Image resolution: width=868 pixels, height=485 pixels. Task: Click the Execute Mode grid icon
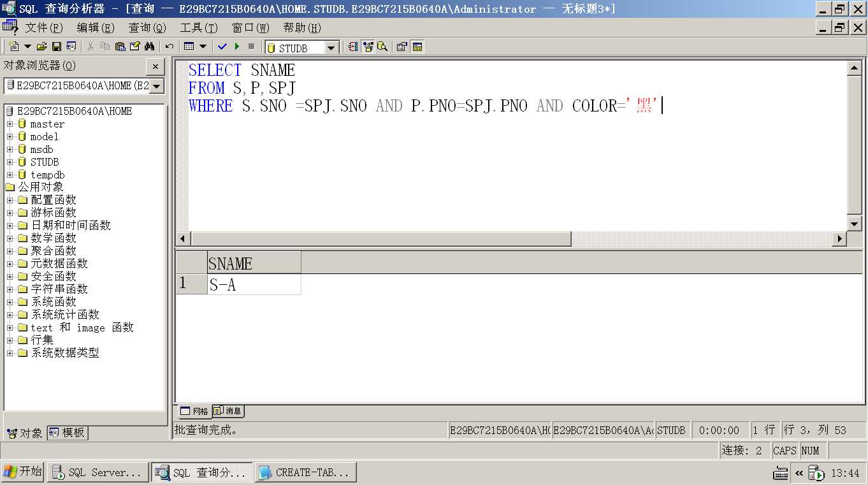189,47
